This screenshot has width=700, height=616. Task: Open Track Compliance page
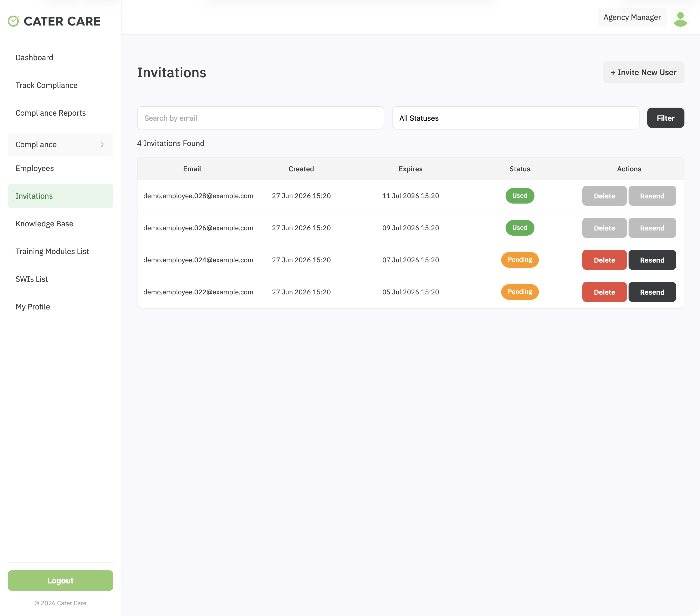(x=47, y=85)
